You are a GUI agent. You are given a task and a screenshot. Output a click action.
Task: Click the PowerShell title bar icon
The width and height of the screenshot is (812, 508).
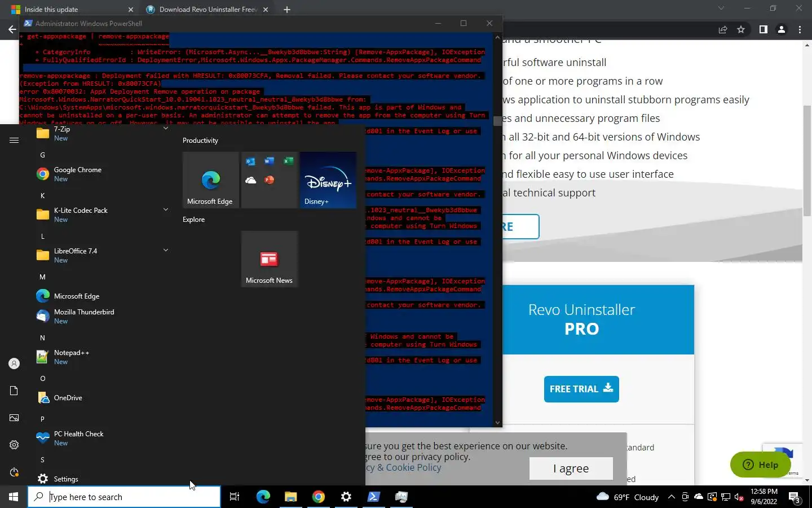[x=28, y=23]
